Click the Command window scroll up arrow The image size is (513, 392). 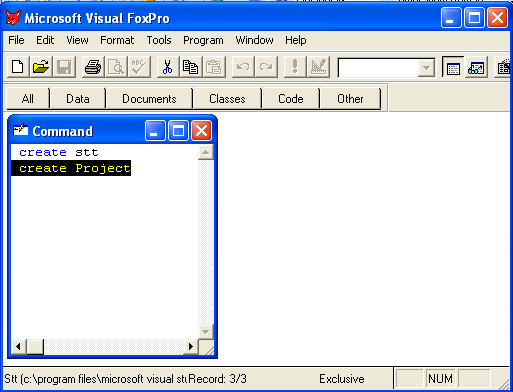point(206,152)
